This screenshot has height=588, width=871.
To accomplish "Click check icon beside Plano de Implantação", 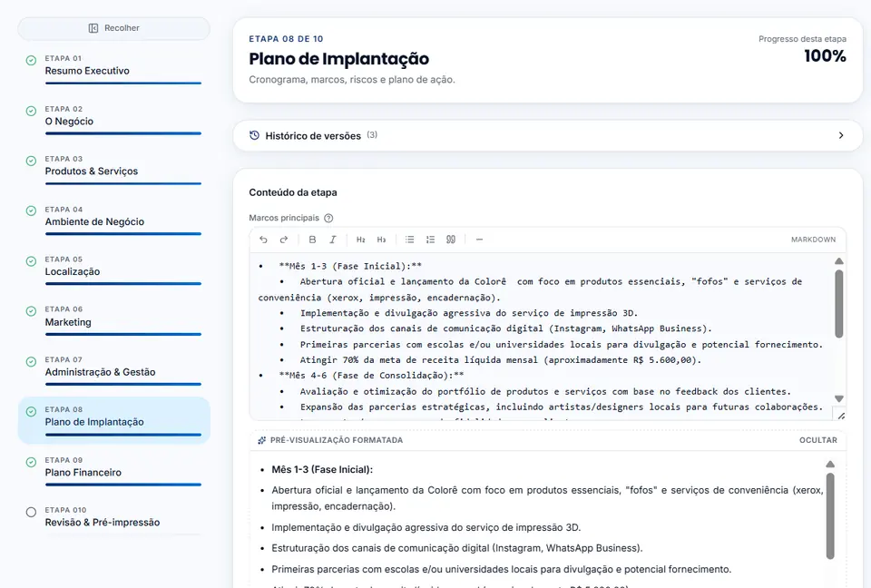I will (31, 411).
